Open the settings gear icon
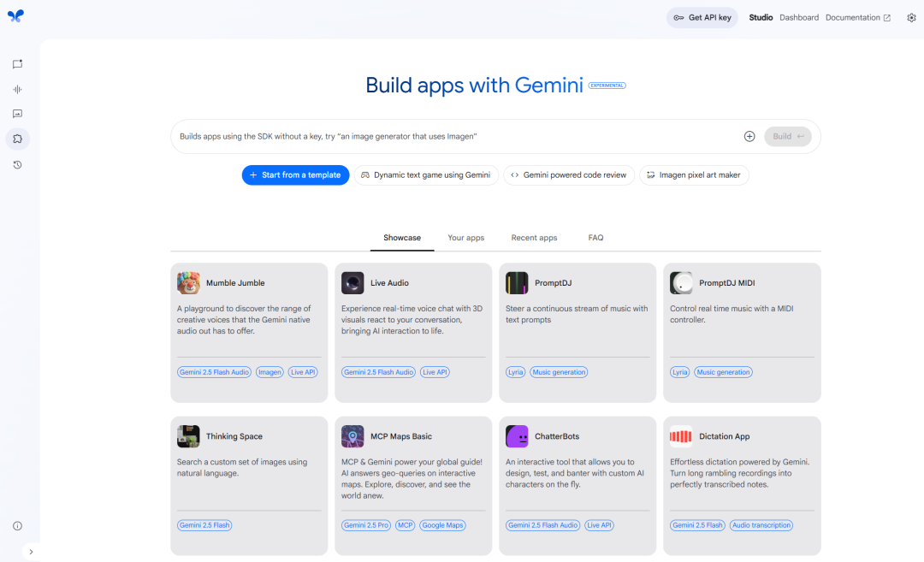 click(x=911, y=18)
